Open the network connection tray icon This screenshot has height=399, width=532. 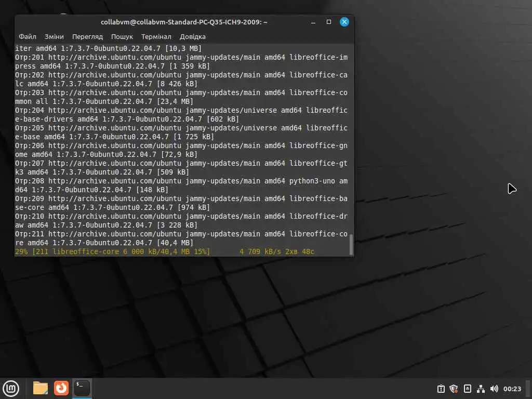pos(481,389)
